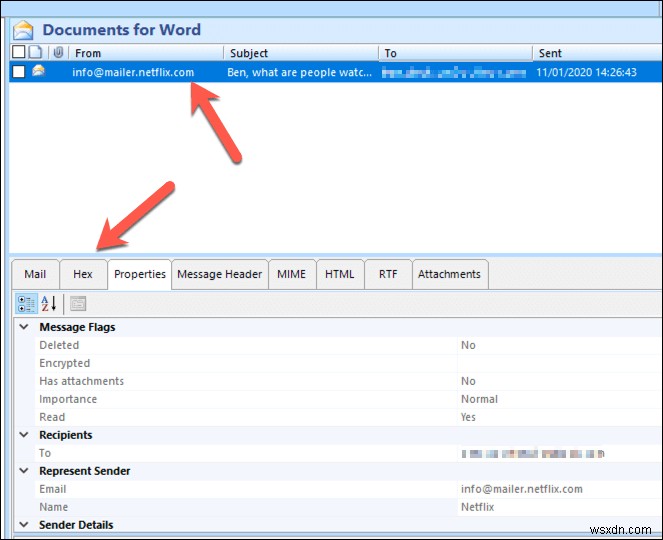The width and height of the screenshot is (663, 540).
Task: Switch to the Attachments tab
Action: tap(449, 274)
